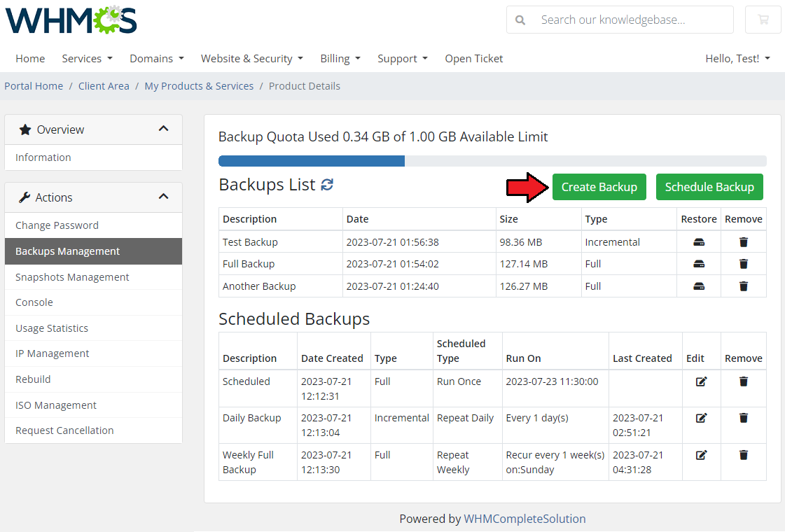
Task: Open Usage Statistics
Action: click(x=94, y=328)
